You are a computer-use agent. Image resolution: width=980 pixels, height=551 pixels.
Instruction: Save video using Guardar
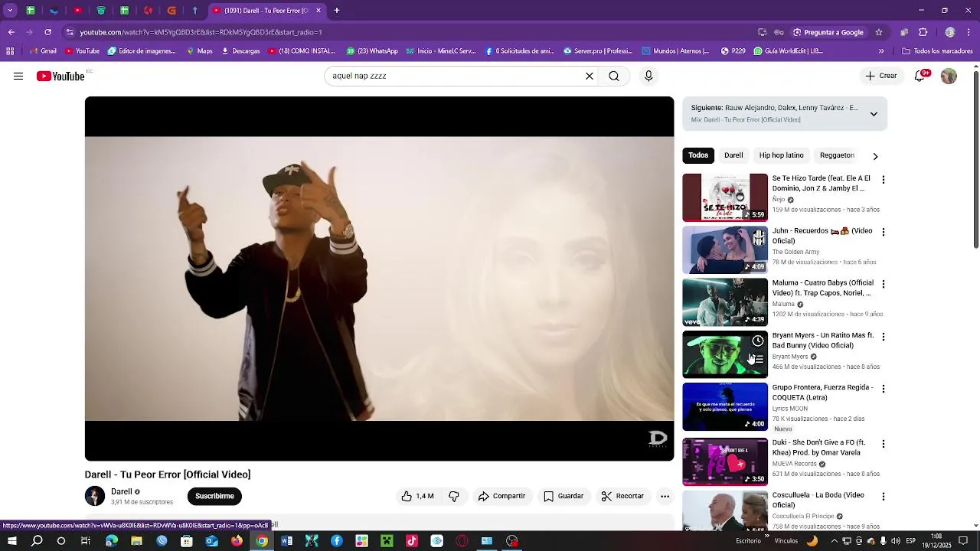[563, 496]
